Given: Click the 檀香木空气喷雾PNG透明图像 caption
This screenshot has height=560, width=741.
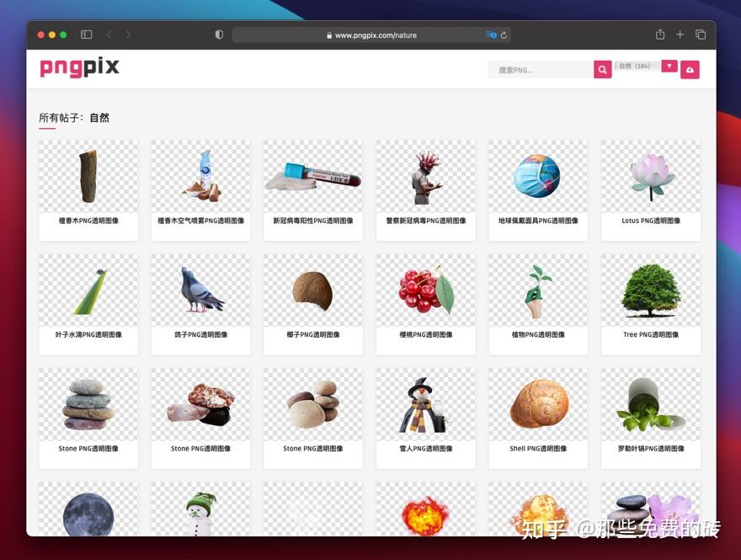Looking at the screenshot, I should (x=201, y=221).
